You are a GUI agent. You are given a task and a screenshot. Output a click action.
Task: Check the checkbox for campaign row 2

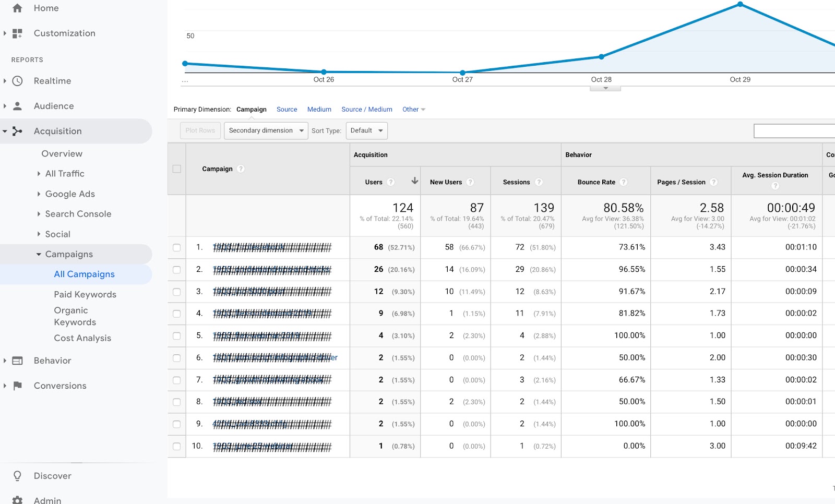coord(177,270)
